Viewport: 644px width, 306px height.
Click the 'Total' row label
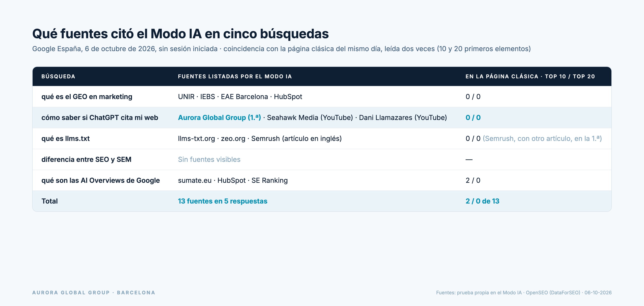click(50, 201)
